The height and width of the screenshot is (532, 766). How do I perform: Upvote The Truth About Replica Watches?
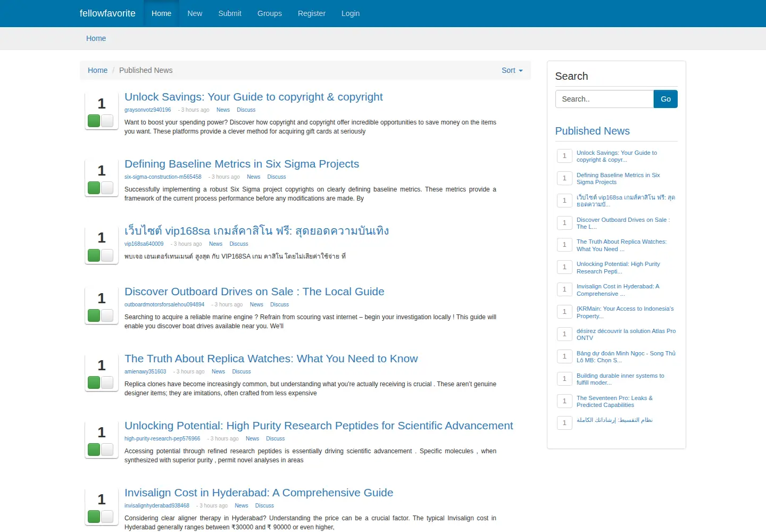pyautogui.click(x=94, y=383)
